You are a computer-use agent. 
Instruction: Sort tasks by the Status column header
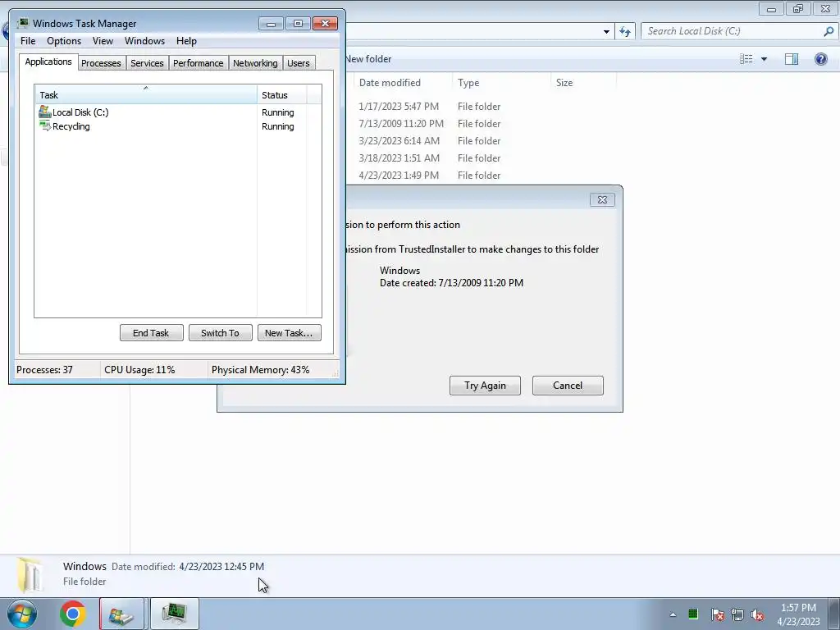pyautogui.click(x=282, y=95)
